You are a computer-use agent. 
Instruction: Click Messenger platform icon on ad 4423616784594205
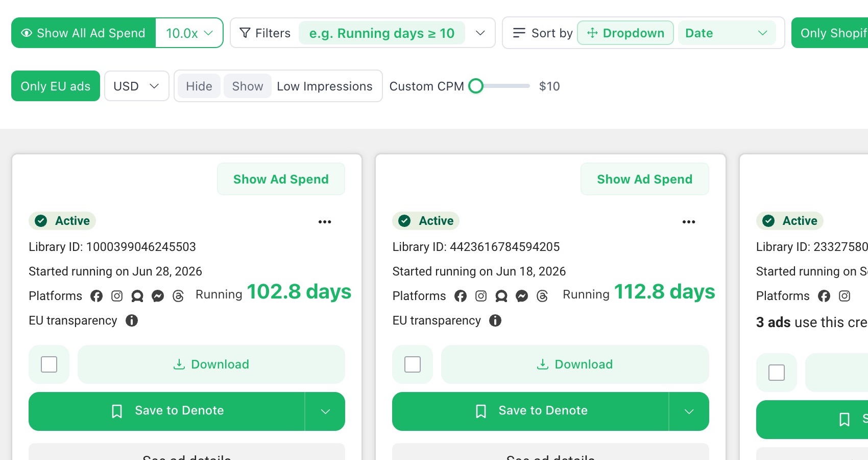click(522, 296)
